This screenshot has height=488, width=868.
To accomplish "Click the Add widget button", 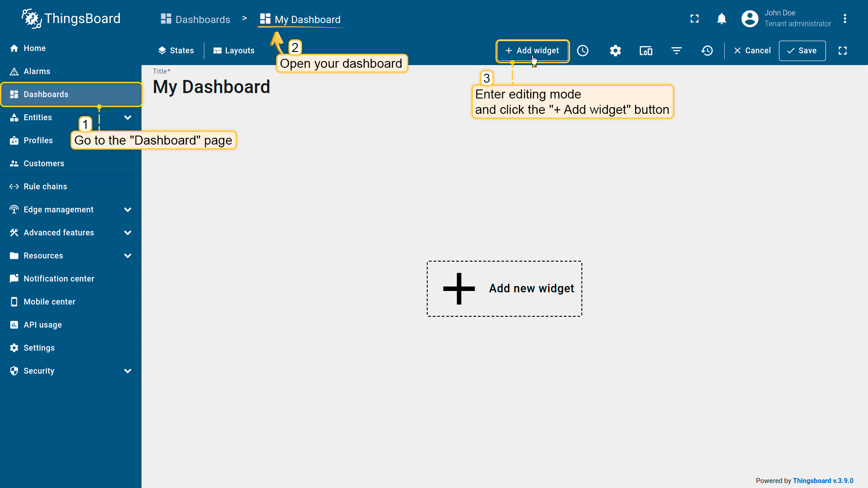I will point(532,51).
